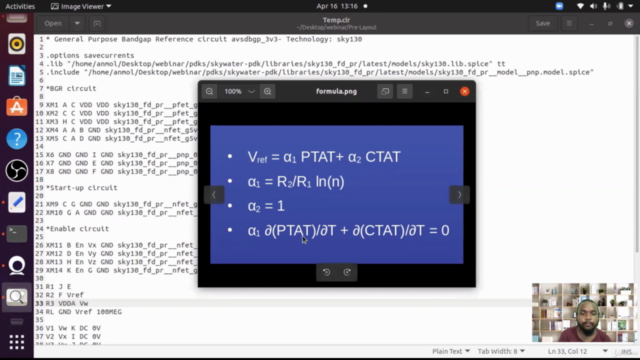Change the Tab Width: 8 setting

coord(501,351)
